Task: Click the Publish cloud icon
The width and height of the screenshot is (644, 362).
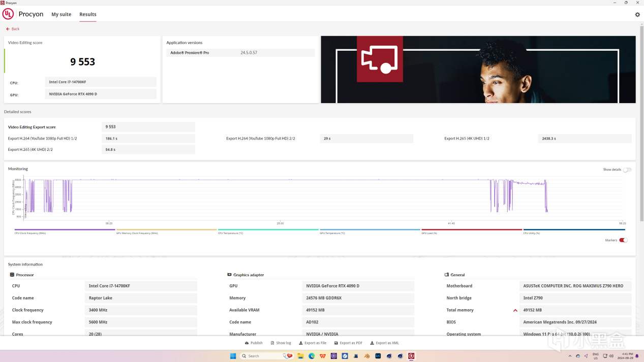Action: pos(247,343)
